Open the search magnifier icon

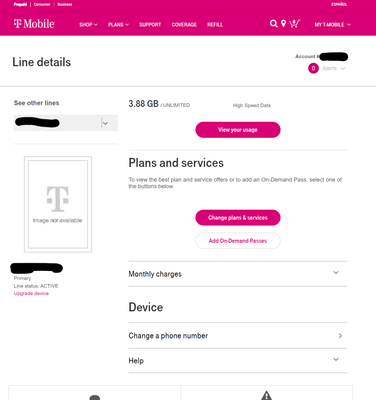(273, 24)
